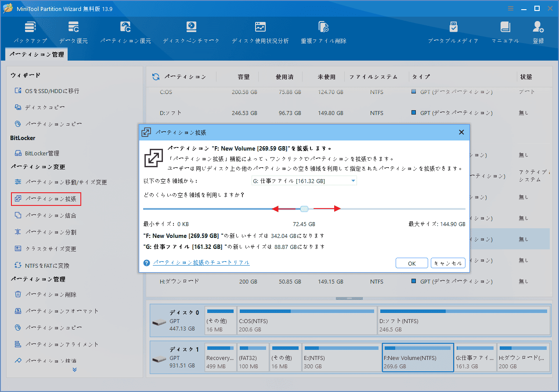Click the パーティションコピー wizard entry

coord(54,124)
